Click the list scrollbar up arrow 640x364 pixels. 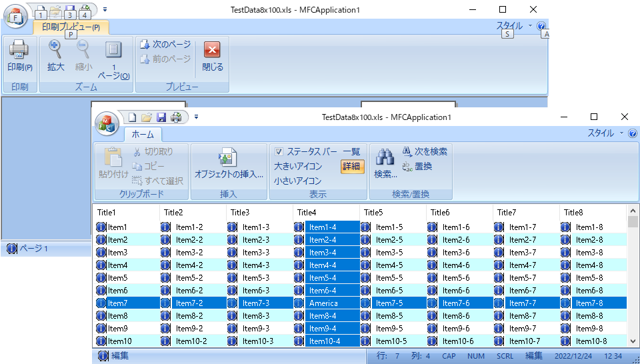tap(633, 211)
